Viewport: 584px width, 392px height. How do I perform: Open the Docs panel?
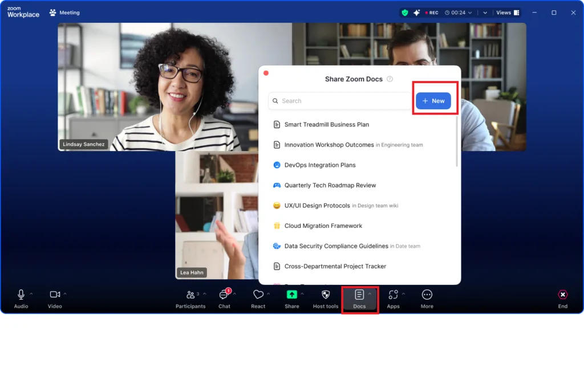coord(359,295)
